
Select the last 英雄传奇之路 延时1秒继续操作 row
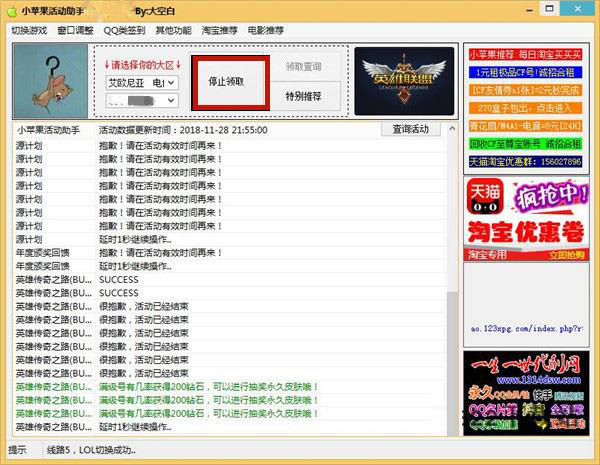coord(230,427)
